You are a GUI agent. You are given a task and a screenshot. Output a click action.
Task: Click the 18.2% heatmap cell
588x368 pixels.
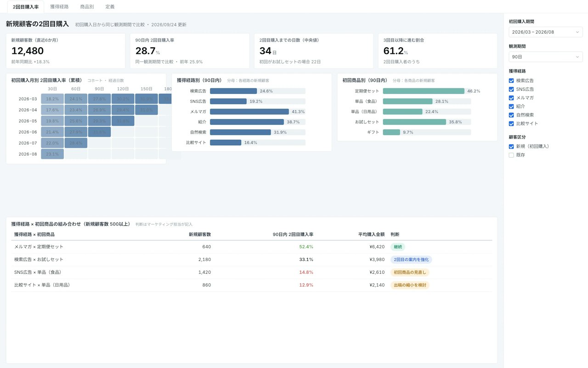point(52,99)
